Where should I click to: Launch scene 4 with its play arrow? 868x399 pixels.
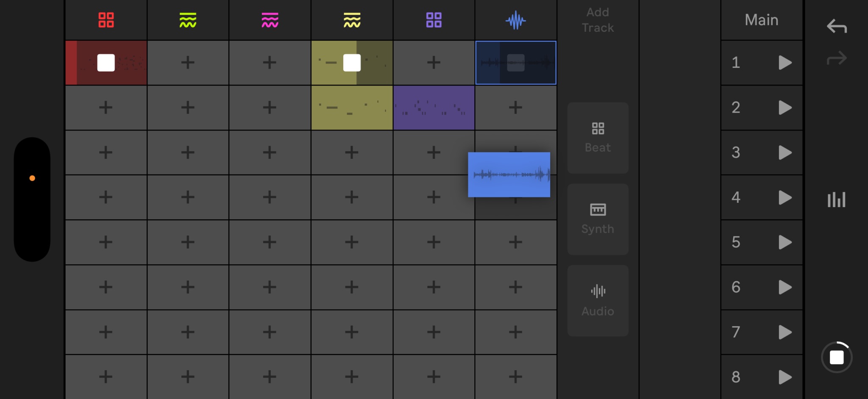(x=785, y=197)
